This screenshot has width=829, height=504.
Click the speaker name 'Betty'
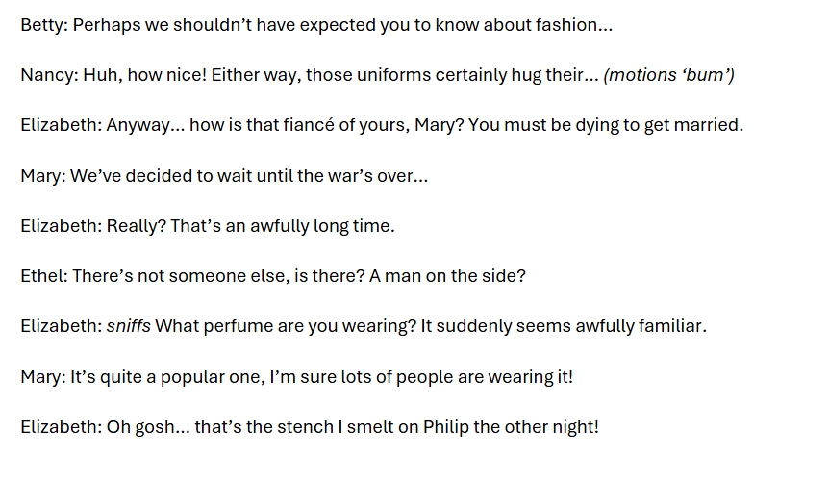click(x=42, y=25)
